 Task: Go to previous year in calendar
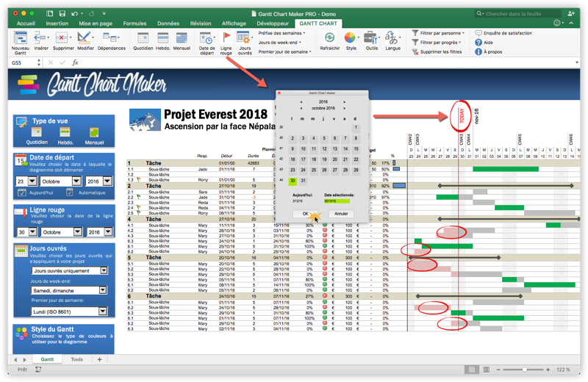(x=301, y=102)
